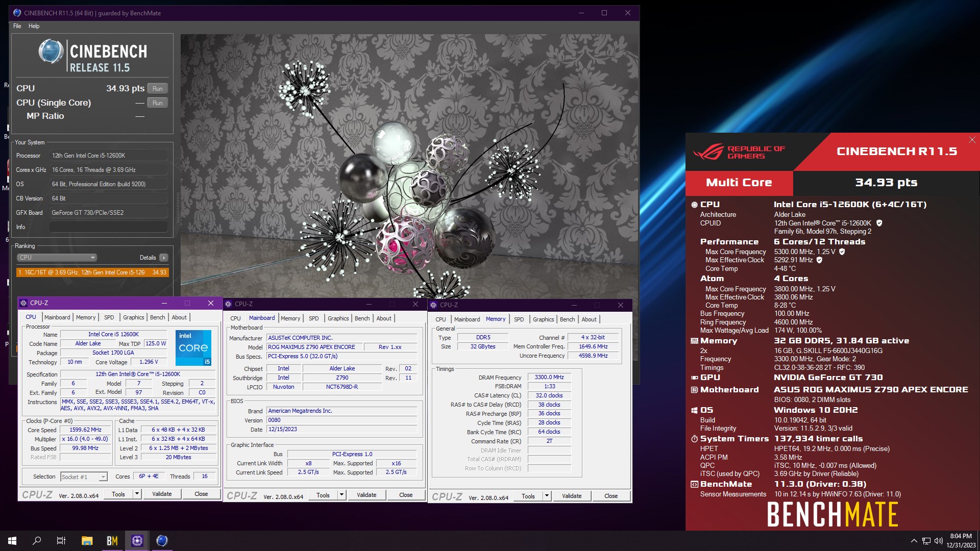Switch to Mainboard tab in first CPU-Z
Viewport: 980px width, 551px height.
tap(57, 317)
